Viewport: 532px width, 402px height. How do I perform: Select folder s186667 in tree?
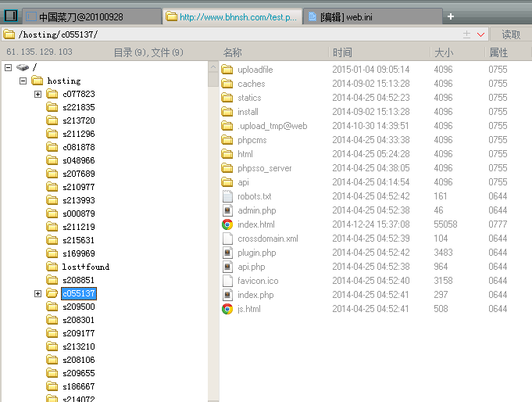(x=79, y=386)
